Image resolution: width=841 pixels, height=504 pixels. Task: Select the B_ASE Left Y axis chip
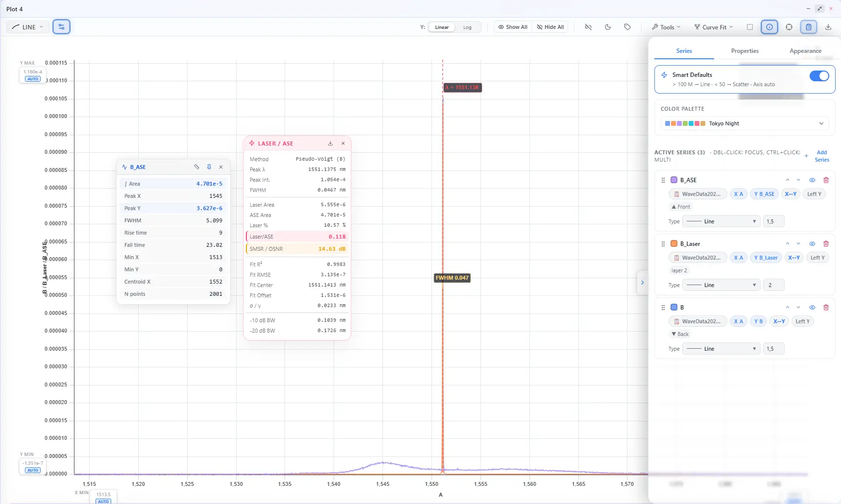(814, 194)
